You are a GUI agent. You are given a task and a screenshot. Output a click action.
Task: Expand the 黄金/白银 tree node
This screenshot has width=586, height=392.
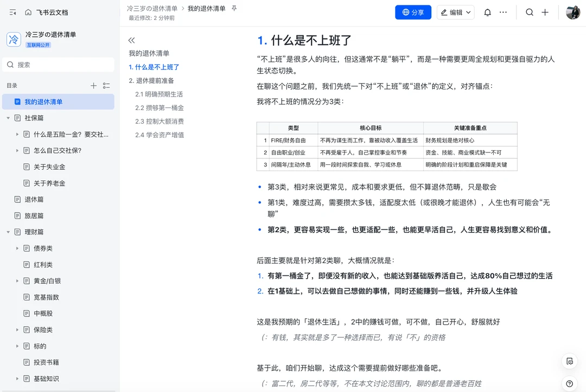click(x=17, y=281)
